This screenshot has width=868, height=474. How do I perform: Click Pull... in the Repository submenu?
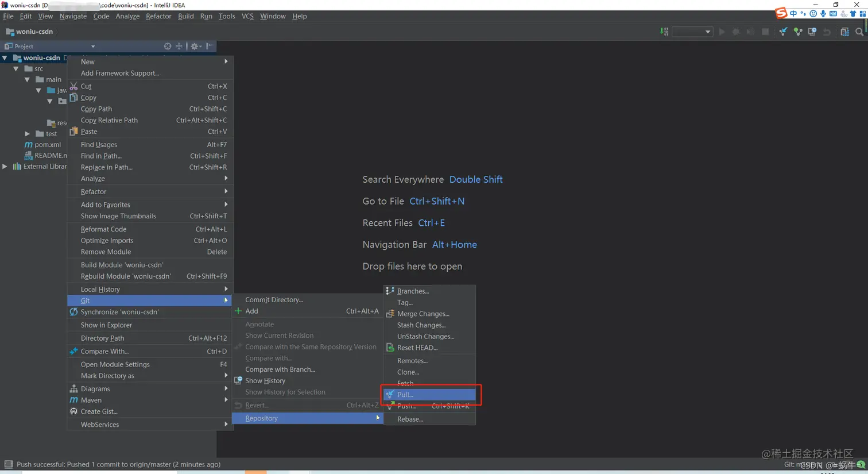429,395
